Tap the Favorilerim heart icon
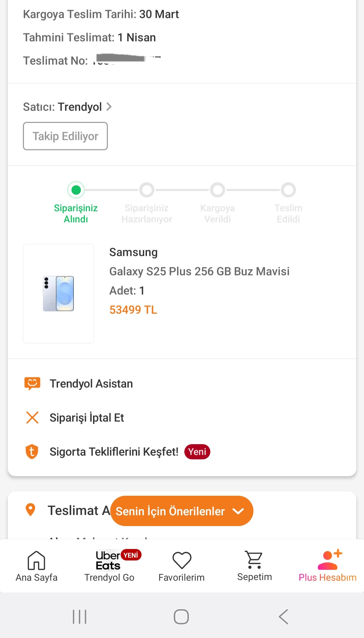The image size is (364, 638). 182,560
